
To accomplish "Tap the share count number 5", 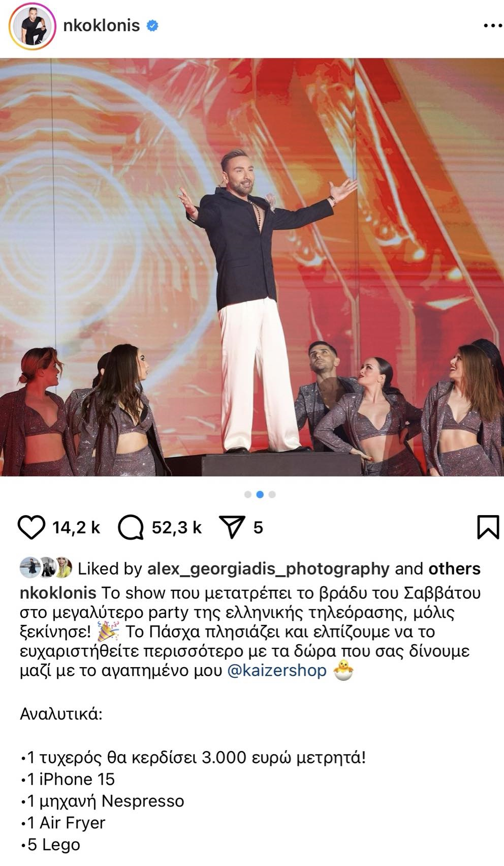I will point(258,528).
